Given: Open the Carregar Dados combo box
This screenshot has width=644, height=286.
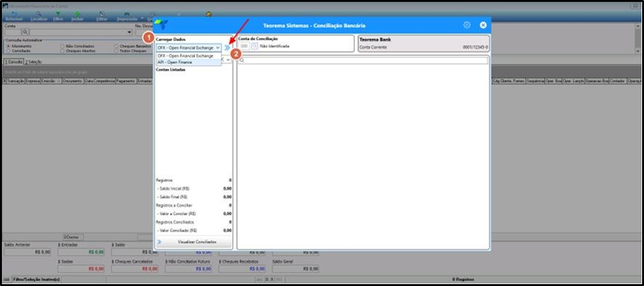Looking at the screenshot, I should [x=189, y=48].
